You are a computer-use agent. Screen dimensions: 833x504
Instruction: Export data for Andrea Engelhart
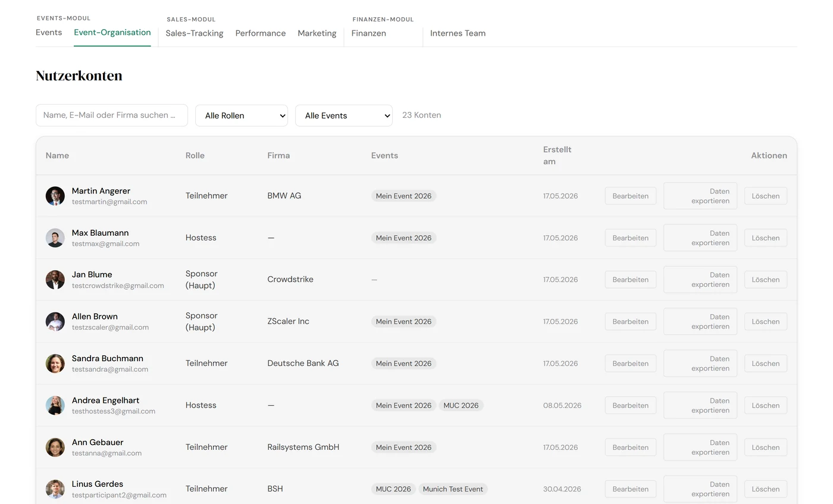pyautogui.click(x=700, y=405)
